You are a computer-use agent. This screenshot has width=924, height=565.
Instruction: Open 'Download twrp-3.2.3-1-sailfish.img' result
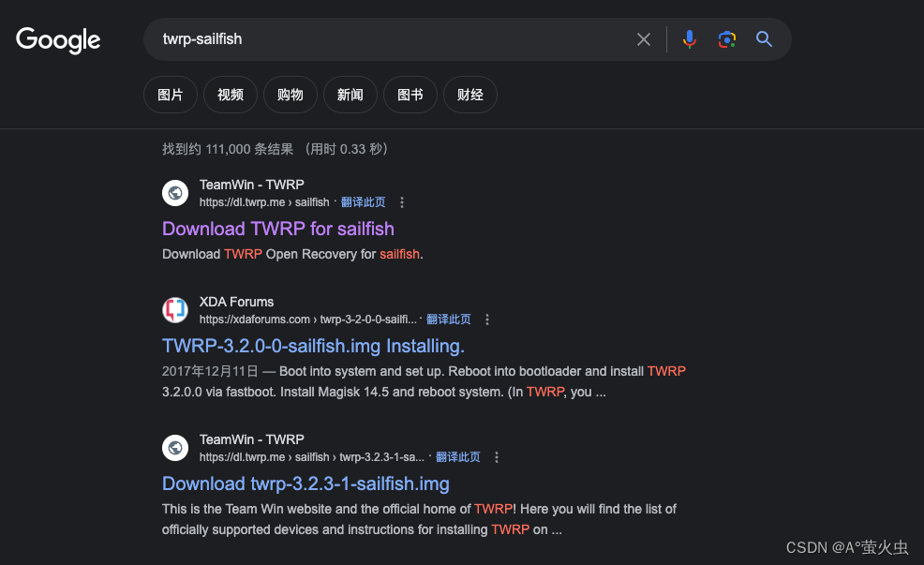coord(306,483)
